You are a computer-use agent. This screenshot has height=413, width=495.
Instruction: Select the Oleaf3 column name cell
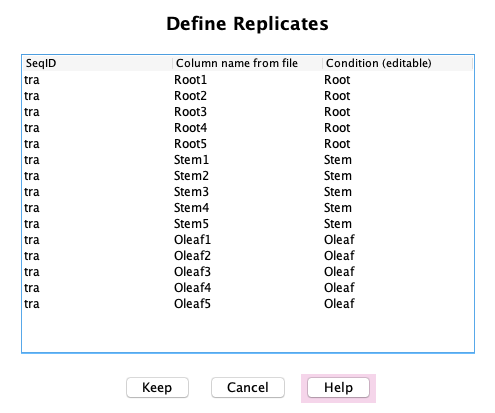[x=247, y=272]
